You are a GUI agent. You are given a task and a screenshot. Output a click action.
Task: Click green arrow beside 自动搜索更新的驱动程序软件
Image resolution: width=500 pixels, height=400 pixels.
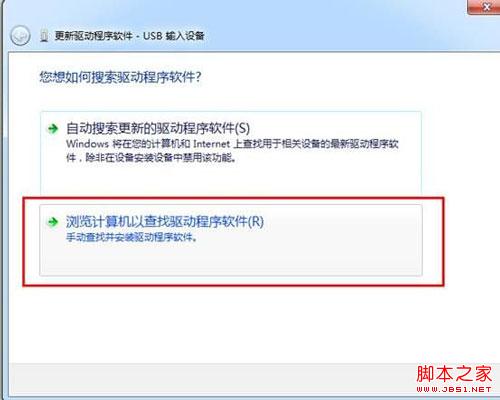click(x=53, y=129)
